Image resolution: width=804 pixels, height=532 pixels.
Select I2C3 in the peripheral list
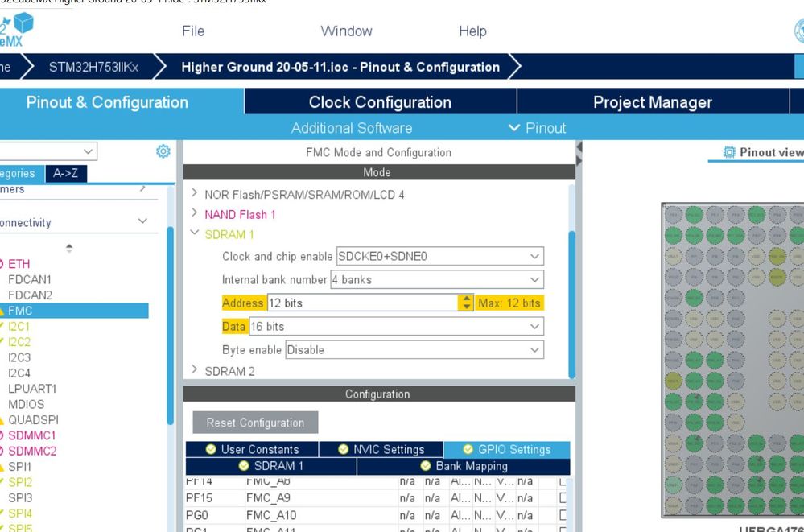tap(19, 357)
